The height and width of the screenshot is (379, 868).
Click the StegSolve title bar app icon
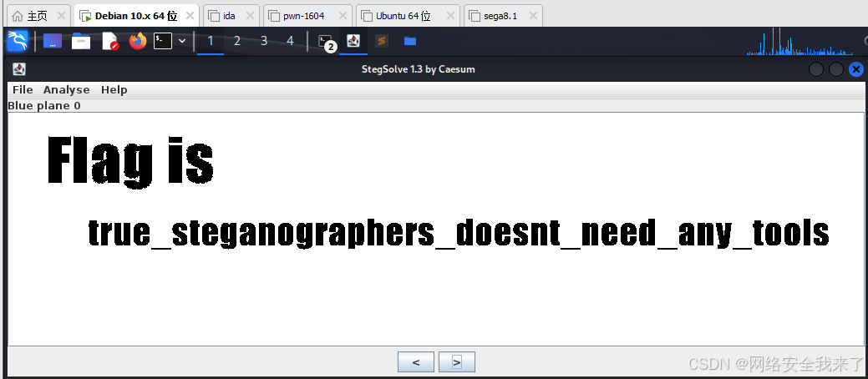pyautogui.click(x=19, y=69)
